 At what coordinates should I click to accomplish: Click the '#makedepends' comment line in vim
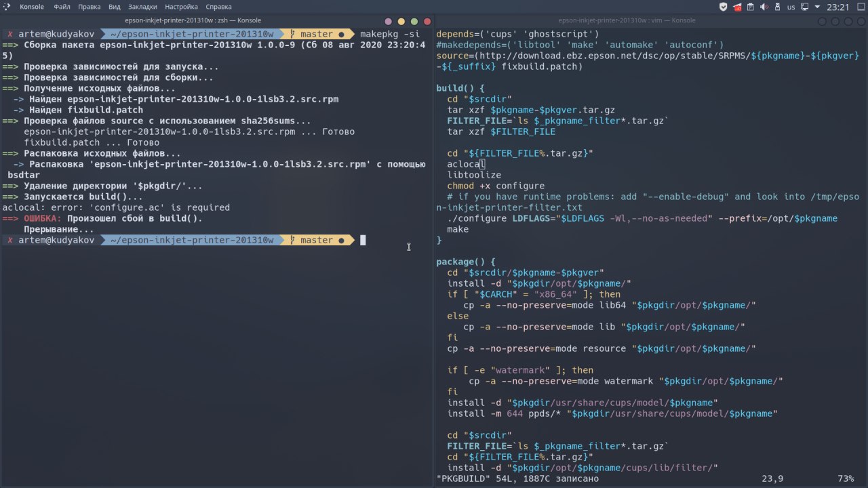580,45
